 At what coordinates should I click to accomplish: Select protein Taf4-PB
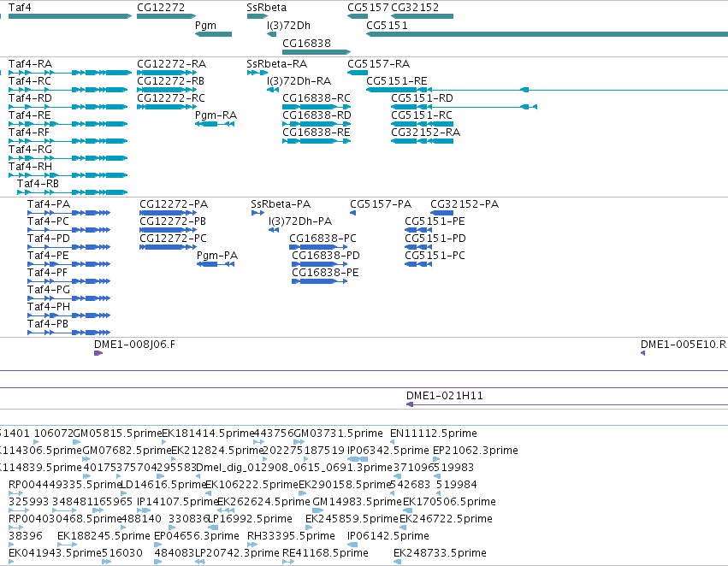click(x=68, y=333)
